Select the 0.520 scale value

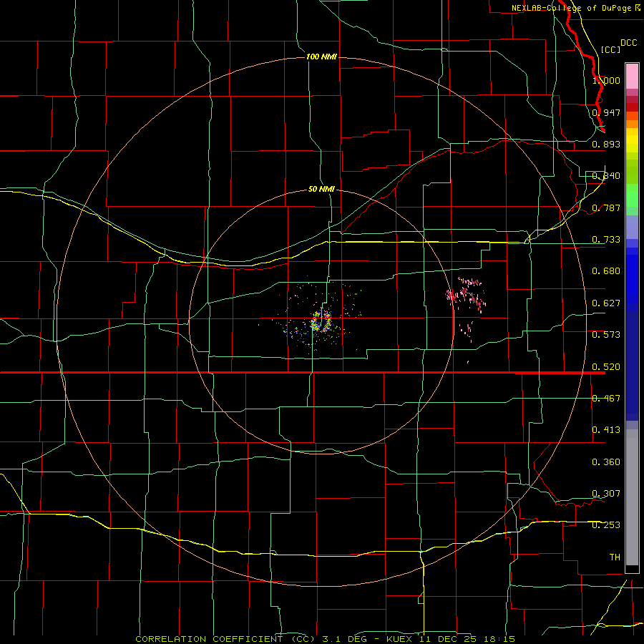coord(606,367)
